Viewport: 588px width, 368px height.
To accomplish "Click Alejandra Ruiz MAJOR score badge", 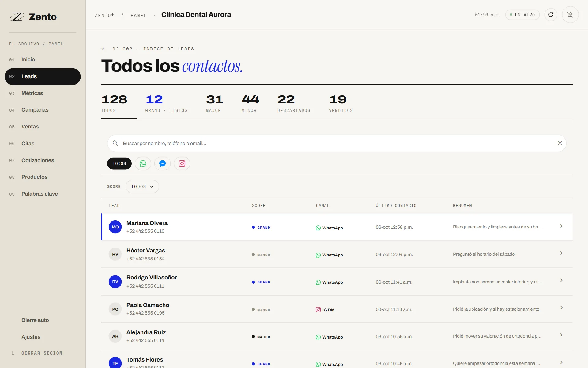I will tap(261, 337).
